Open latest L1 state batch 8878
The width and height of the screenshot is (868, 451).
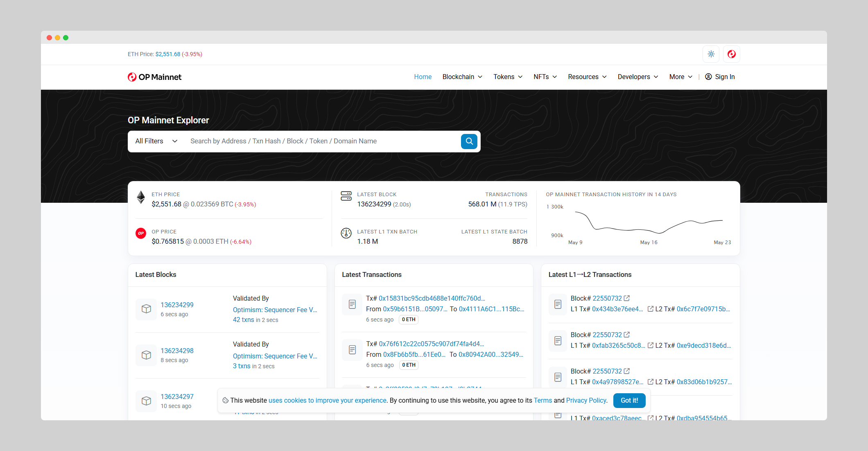pyautogui.click(x=520, y=242)
